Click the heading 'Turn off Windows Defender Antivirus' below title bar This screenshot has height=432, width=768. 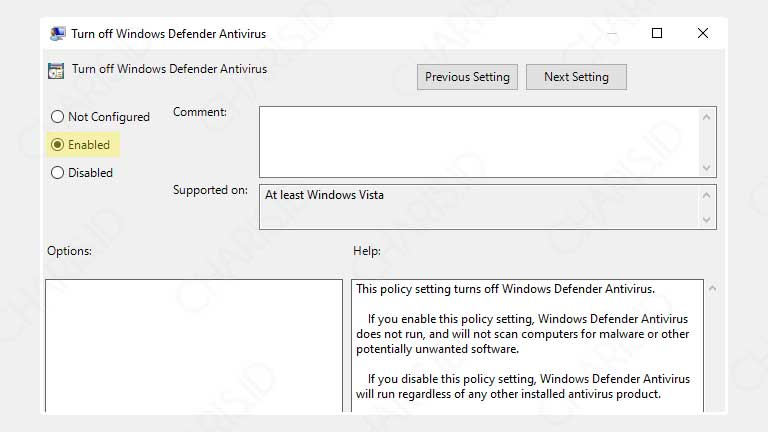[x=169, y=69]
